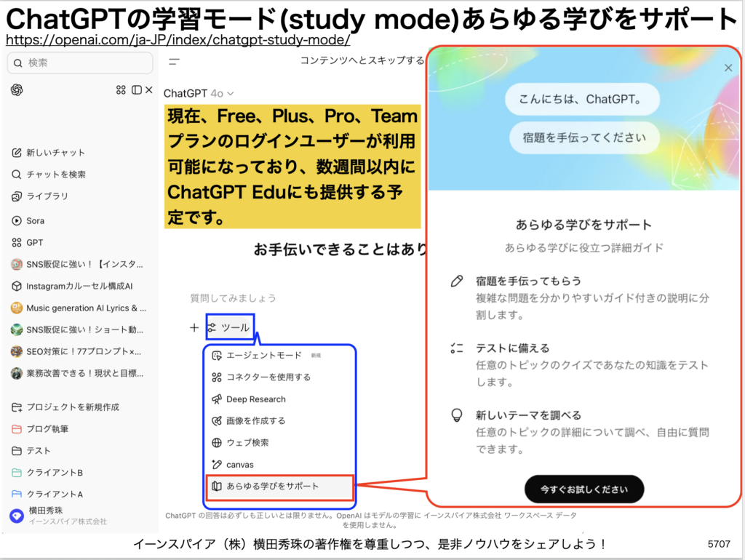Click the ChatGPT logo icon in sidebar
Viewport: 745px width, 560px height.
tap(17, 89)
